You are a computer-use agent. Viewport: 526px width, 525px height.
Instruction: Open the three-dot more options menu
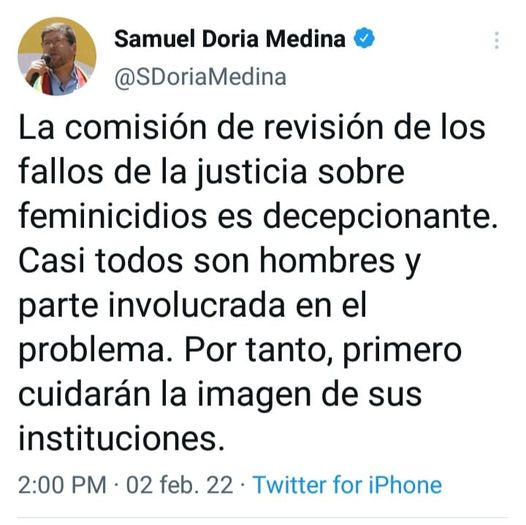pyautogui.click(x=497, y=41)
